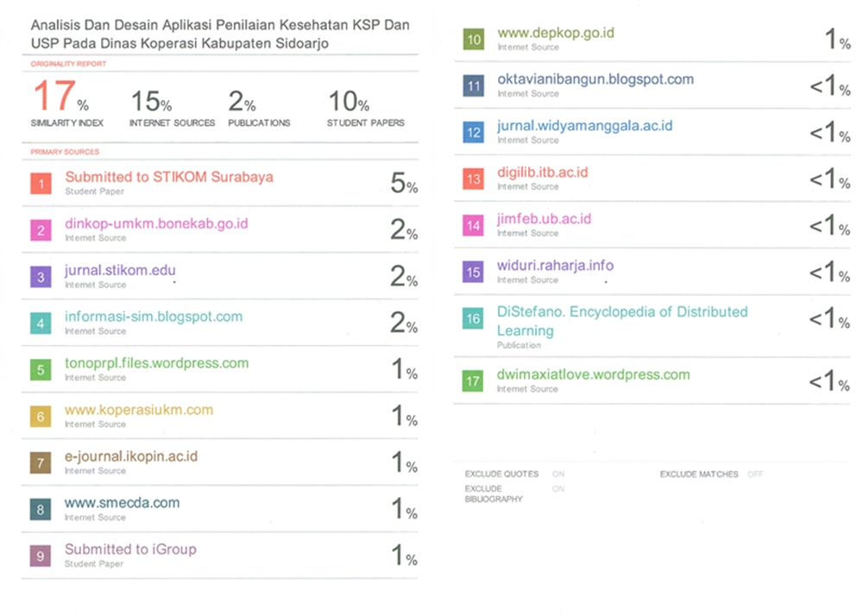Open the dinkop-umkm.bonekab.go.id source link

click(156, 223)
